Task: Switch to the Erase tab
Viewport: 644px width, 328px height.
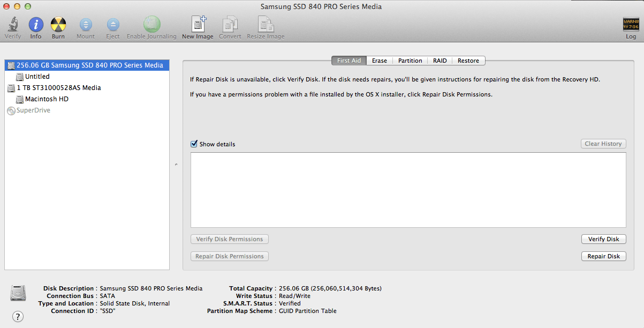Action: pyautogui.click(x=380, y=61)
